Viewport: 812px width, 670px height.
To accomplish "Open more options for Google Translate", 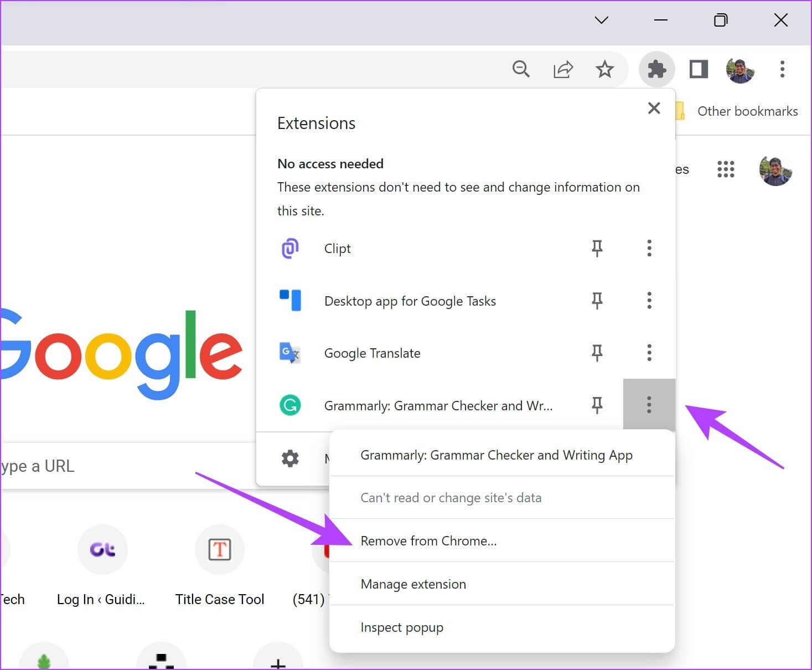I will pyautogui.click(x=649, y=353).
